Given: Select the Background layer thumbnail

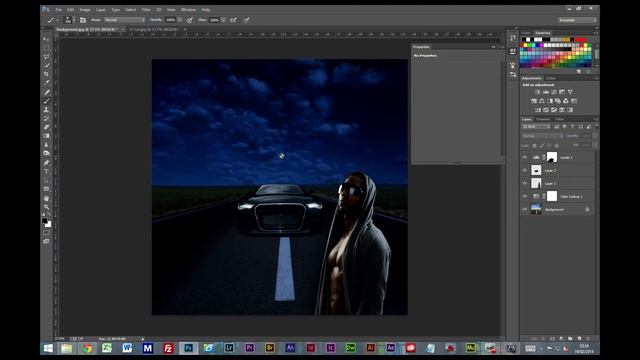Looking at the screenshot, I should 536,209.
